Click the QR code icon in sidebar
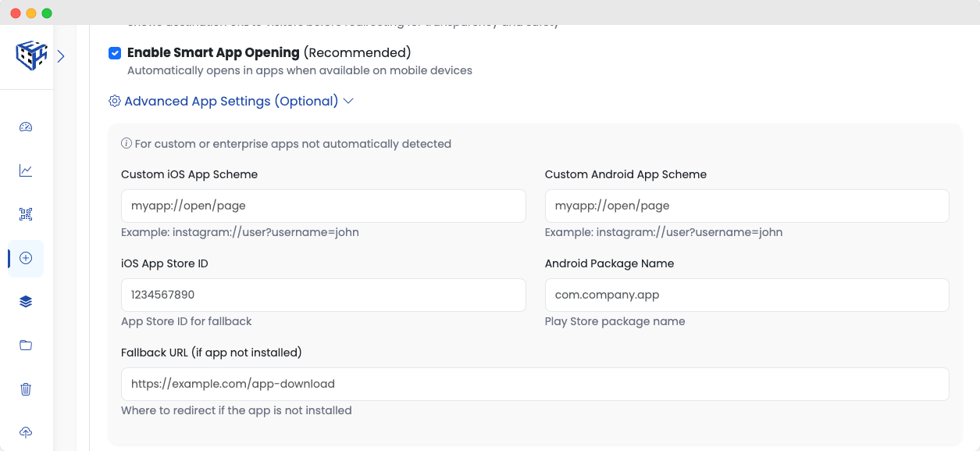980x451 pixels. pos(26,214)
